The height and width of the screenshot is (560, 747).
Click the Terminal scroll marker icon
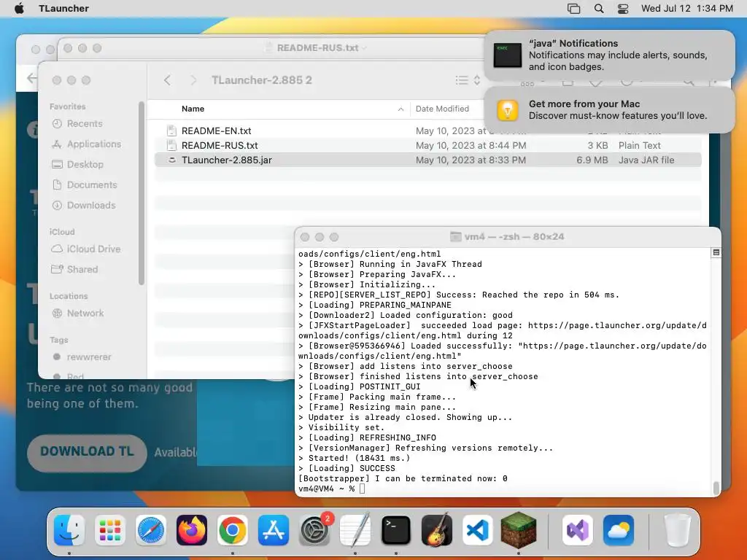tap(716, 253)
